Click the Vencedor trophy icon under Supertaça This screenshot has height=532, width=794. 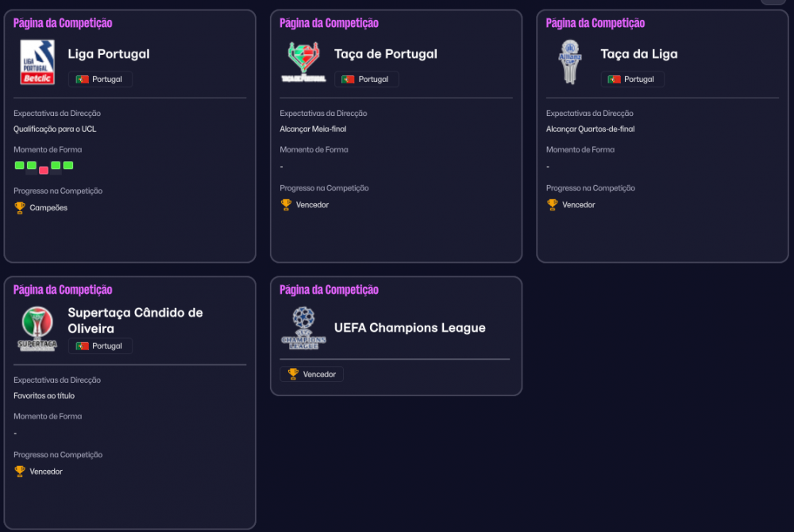(x=20, y=472)
